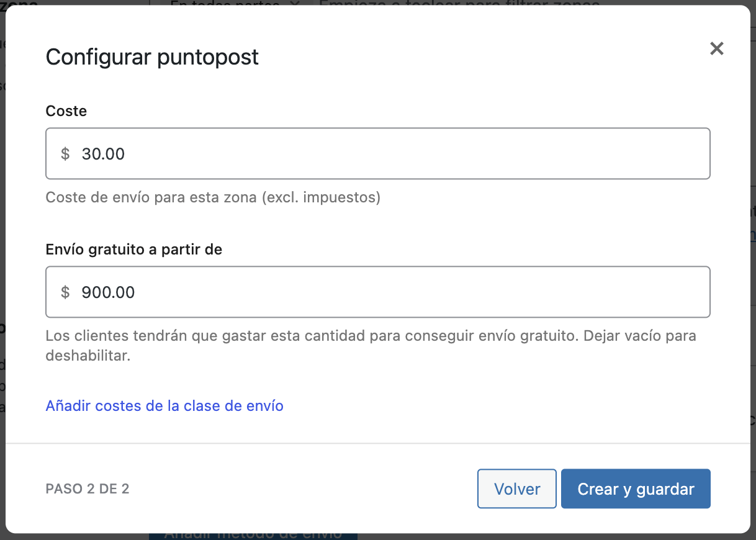
Task: Select the Coste input showing 30.00
Action: click(x=248, y=153)
